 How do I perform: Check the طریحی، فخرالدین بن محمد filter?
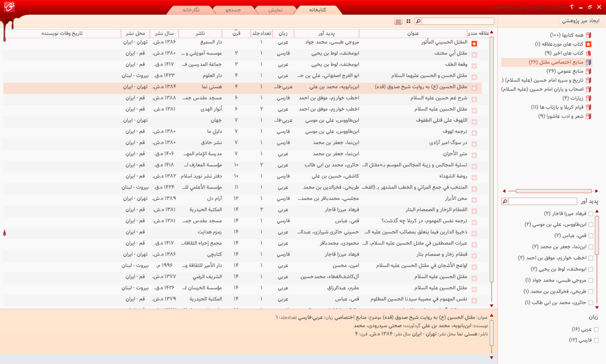(590, 292)
